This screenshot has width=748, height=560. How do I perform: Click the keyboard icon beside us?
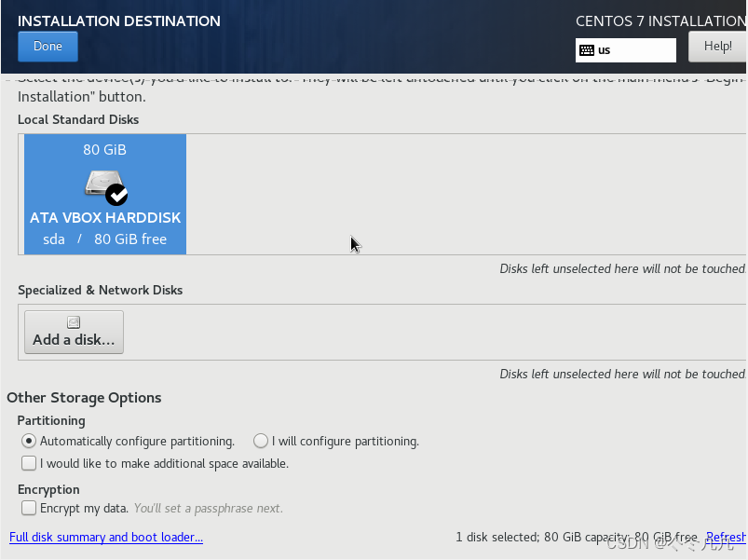[x=586, y=50]
